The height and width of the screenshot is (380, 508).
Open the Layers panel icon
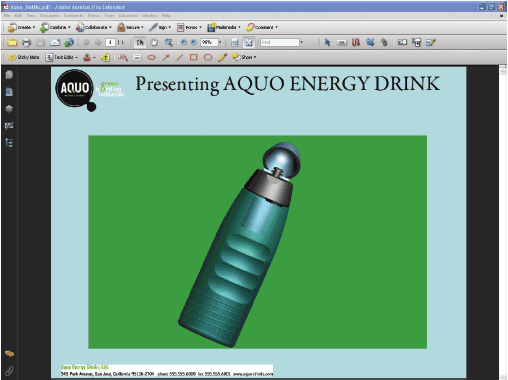point(9,109)
